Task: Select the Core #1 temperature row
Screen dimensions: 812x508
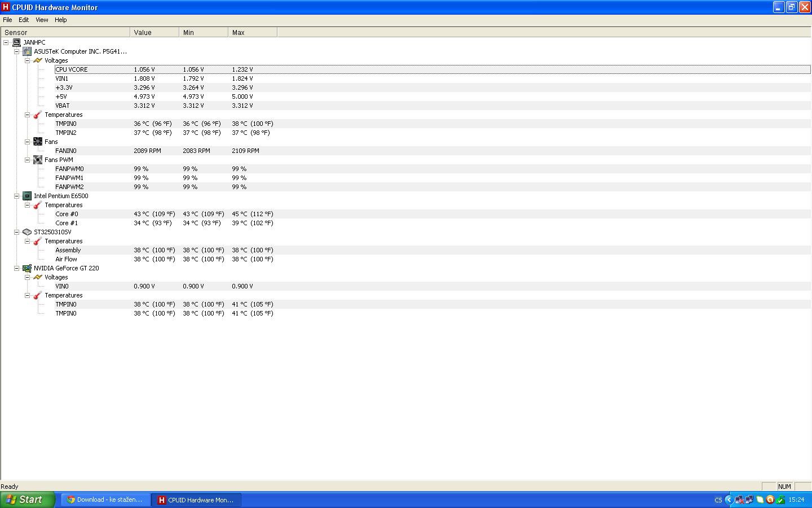Action: 433,223
